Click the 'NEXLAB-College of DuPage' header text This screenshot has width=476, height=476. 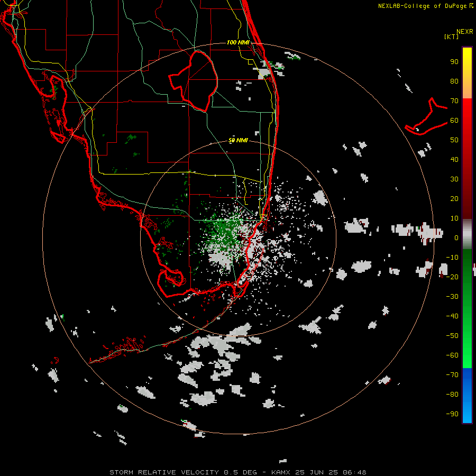pos(423,6)
